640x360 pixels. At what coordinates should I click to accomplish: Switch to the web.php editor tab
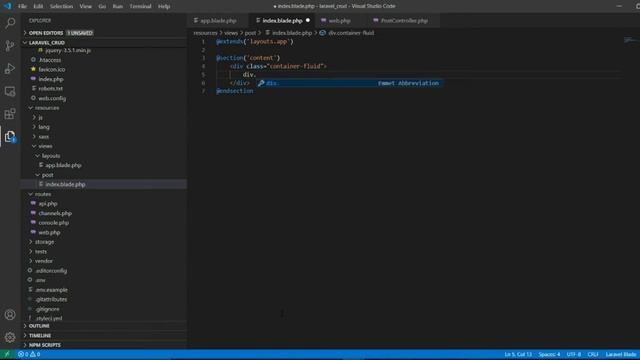click(x=339, y=20)
